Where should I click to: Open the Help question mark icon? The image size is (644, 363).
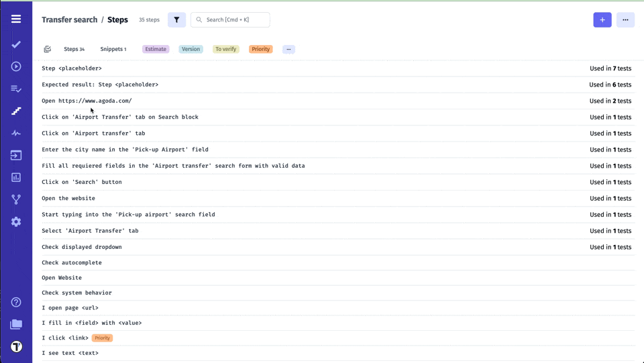[16, 302]
